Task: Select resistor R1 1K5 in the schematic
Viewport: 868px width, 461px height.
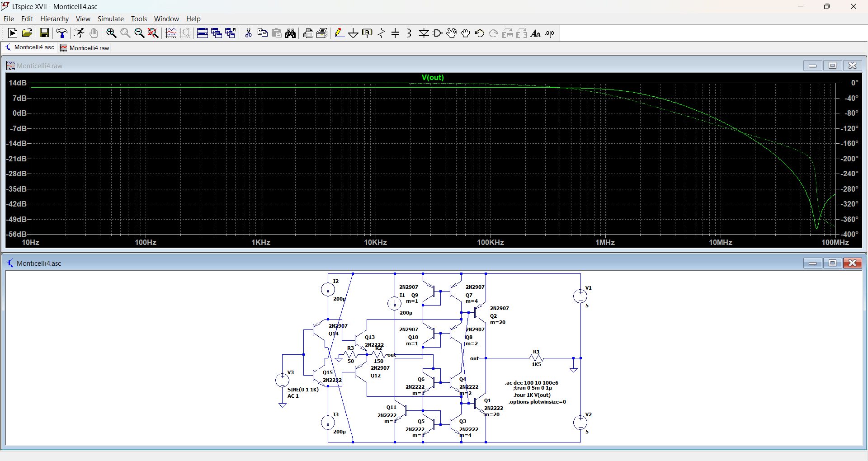Action: (x=536, y=358)
